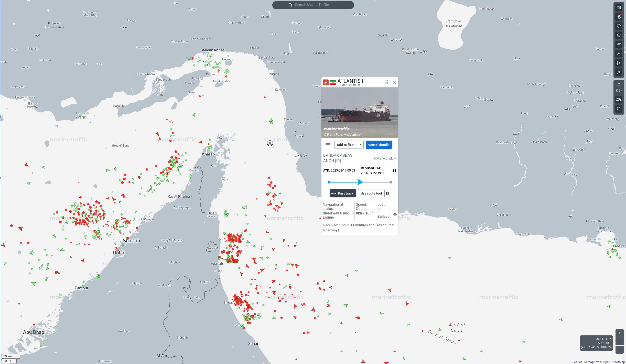Open the map layers stack icon
This screenshot has height=364, width=626.
[619, 35]
